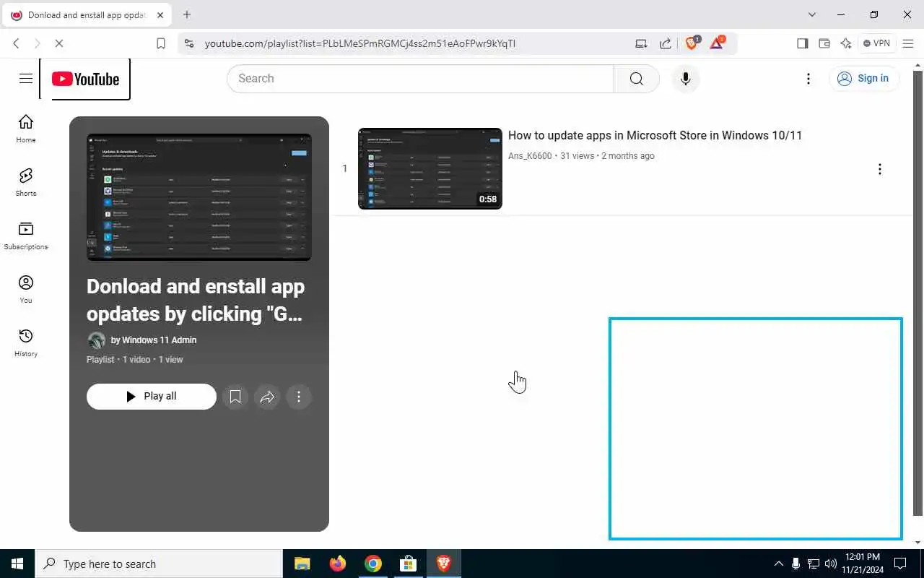Stop the page loading
924x578 pixels.
[x=59, y=43]
